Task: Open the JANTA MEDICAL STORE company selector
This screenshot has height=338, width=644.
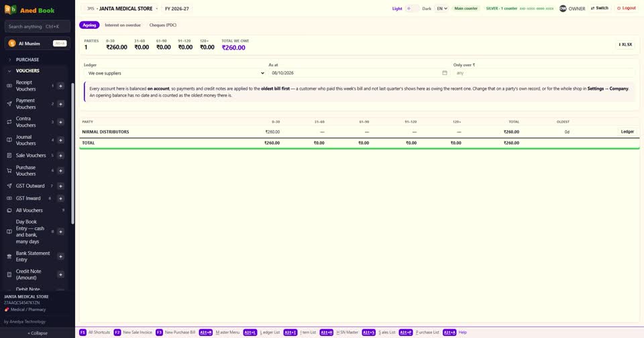Action: 122,9
